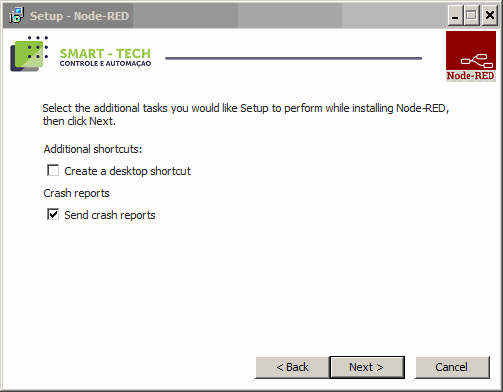The height and width of the screenshot is (392, 503).
Task: Click the 'Crash reports' group heading
Action: pyautogui.click(x=76, y=193)
